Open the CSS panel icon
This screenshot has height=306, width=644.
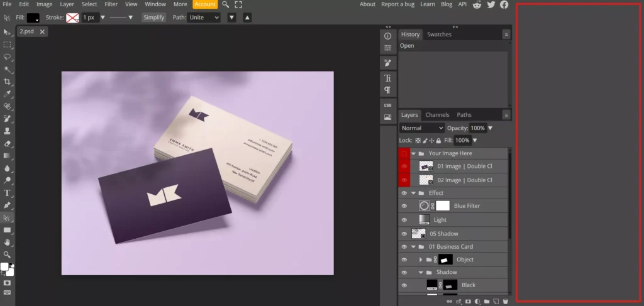387,105
